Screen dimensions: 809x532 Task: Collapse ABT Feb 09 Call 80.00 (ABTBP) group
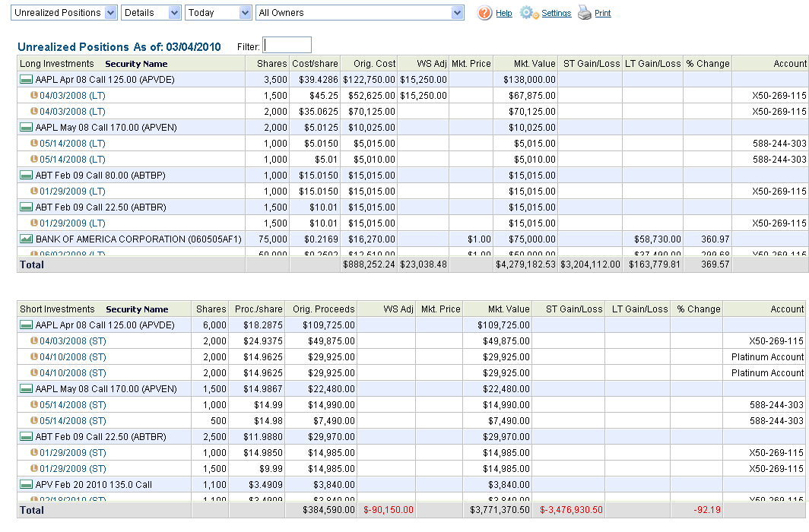point(26,176)
